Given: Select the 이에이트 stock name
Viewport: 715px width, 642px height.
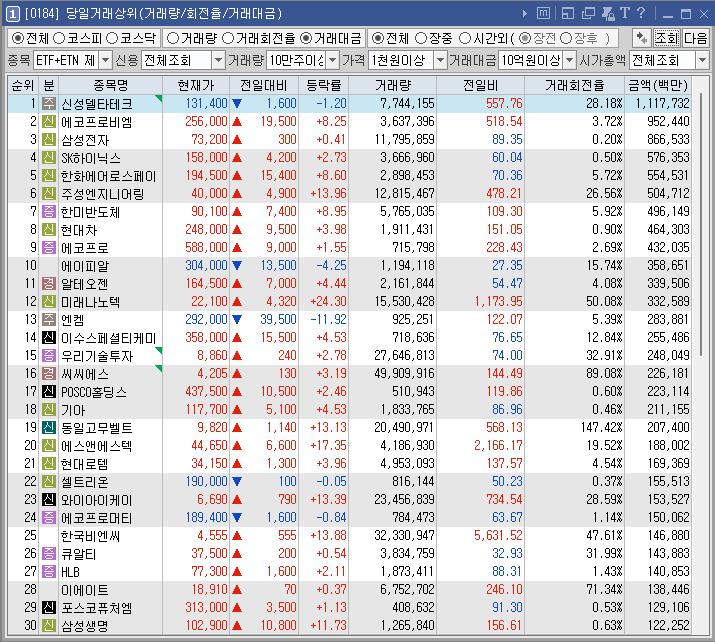Looking at the screenshot, I should 85,590.
